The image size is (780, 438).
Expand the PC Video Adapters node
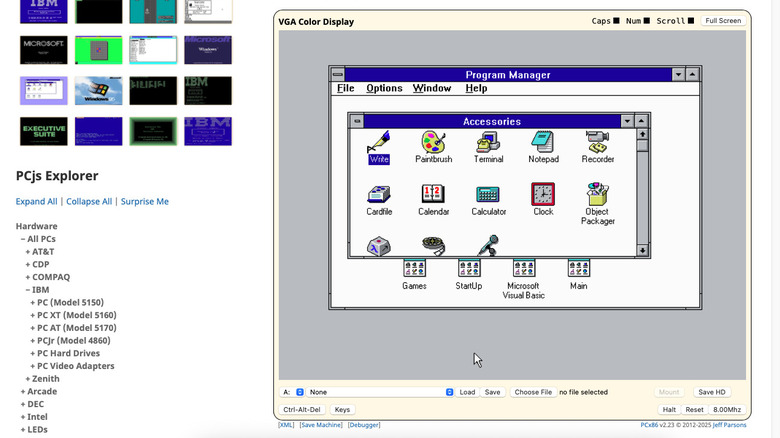click(73, 366)
